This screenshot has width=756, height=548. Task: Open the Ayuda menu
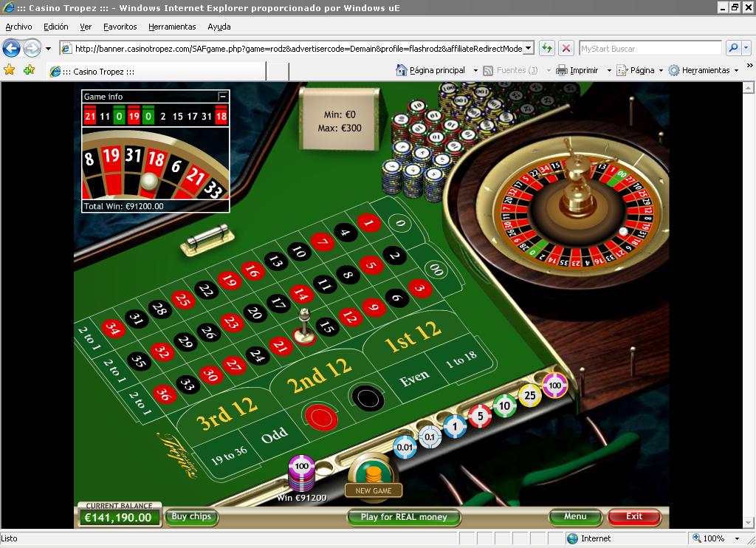click(x=219, y=27)
